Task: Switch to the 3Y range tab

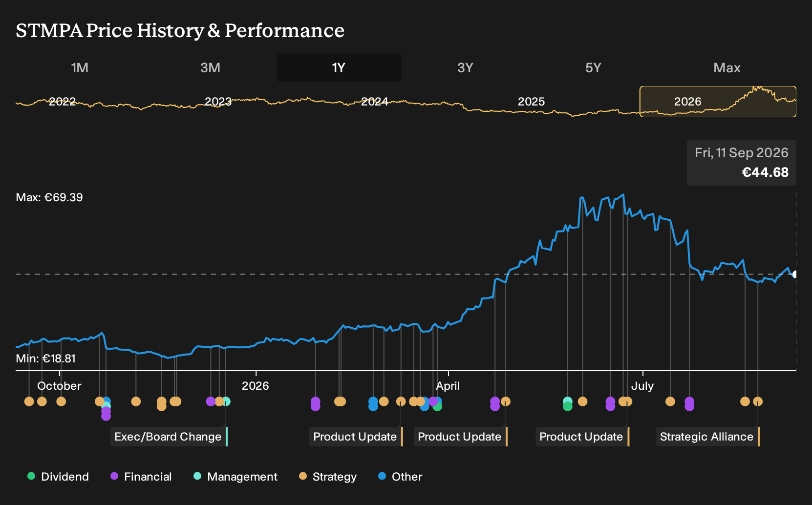Action: [x=465, y=67]
